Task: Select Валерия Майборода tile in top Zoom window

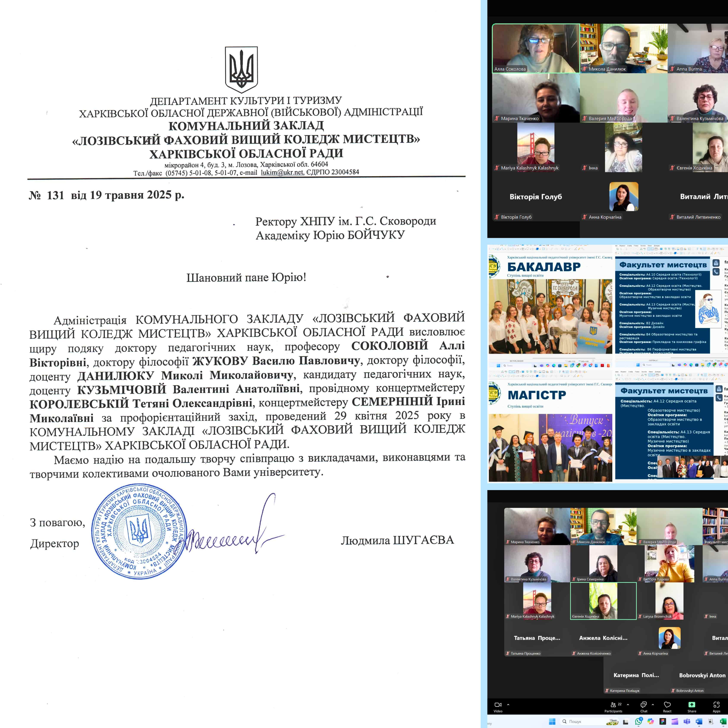Action: (624, 97)
